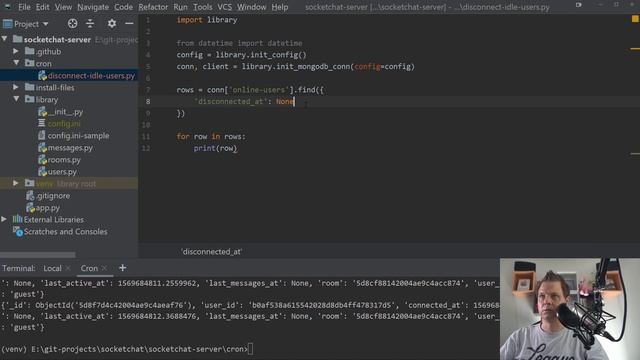Click the Project panel horizontal scrollbar
This screenshot has height=360, width=640.
pyautogui.click(x=38, y=255)
